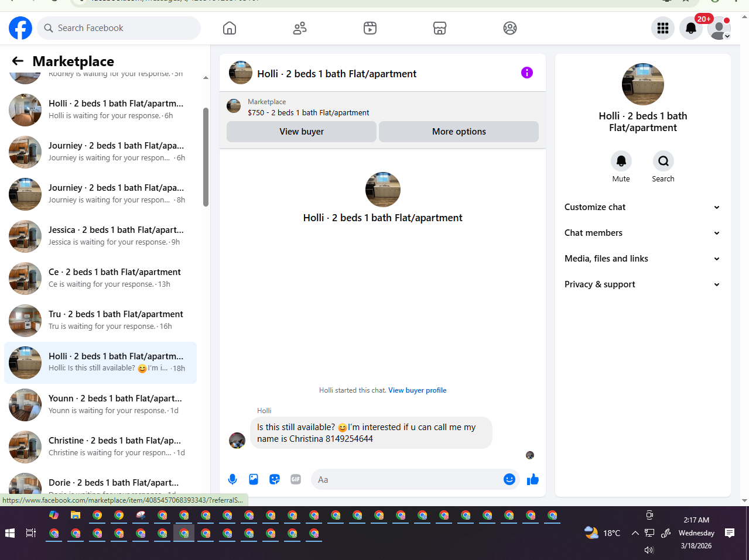Viewport: 749px width, 560px height.
Task: Go to the Home feed icon
Action: [x=230, y=28]
